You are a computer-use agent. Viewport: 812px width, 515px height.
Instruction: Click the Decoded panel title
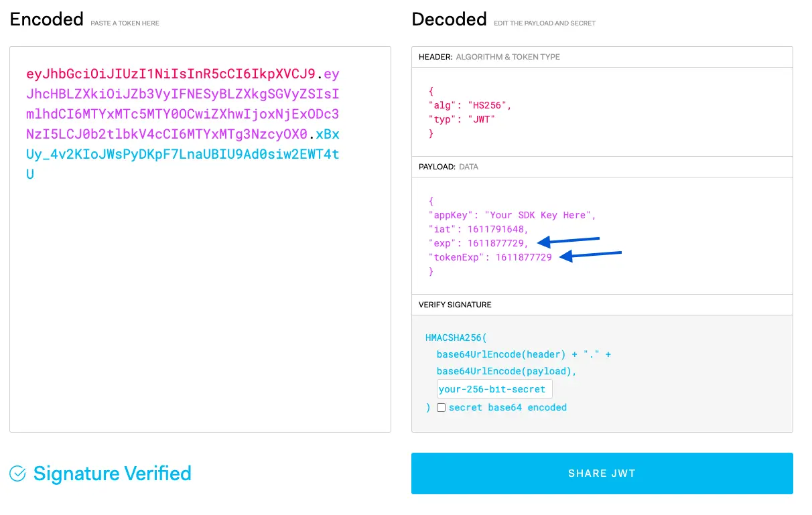[x=449, y=19]
